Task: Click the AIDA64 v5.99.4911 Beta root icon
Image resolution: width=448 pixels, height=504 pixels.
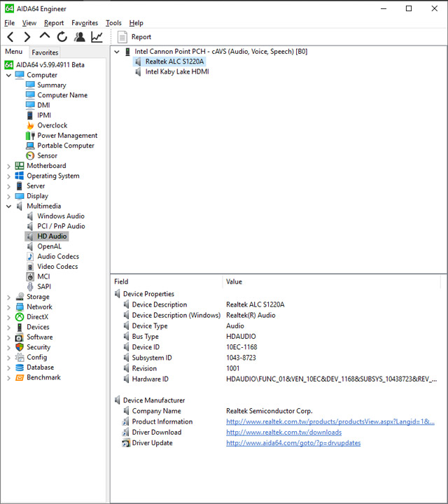Action: click(8, 65)
